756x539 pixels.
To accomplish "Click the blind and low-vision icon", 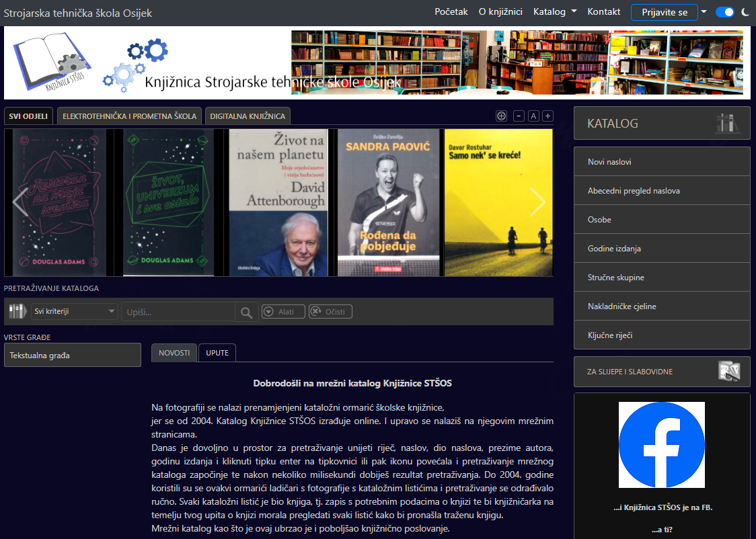I will [730, 372].
